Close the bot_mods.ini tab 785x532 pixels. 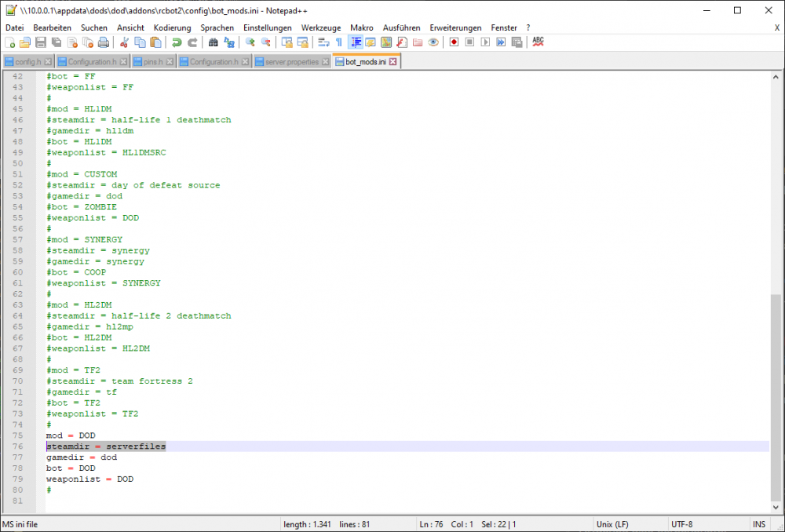[393, 61]
